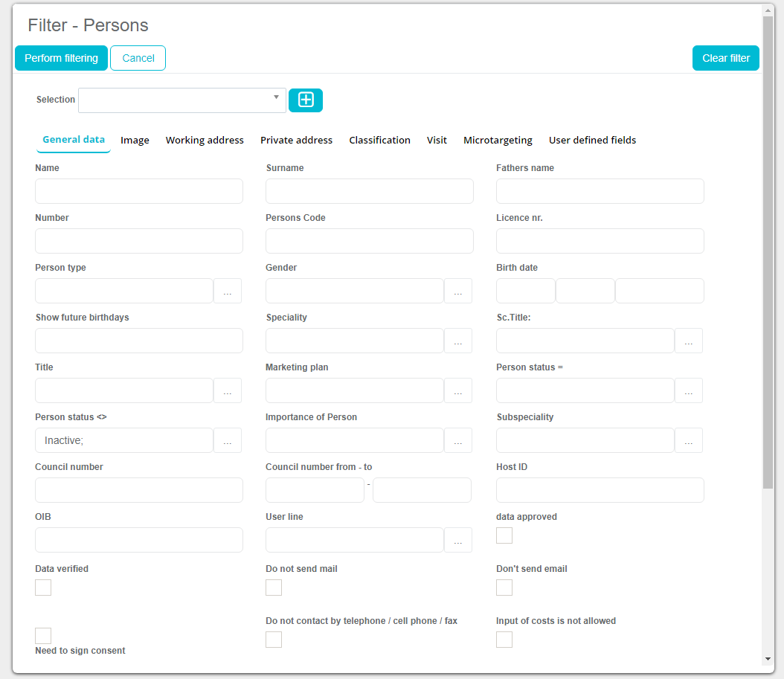Open the Gender lookup ellipsis button
Viewport: 784px width, 679px height.
[x=458, y=291]
